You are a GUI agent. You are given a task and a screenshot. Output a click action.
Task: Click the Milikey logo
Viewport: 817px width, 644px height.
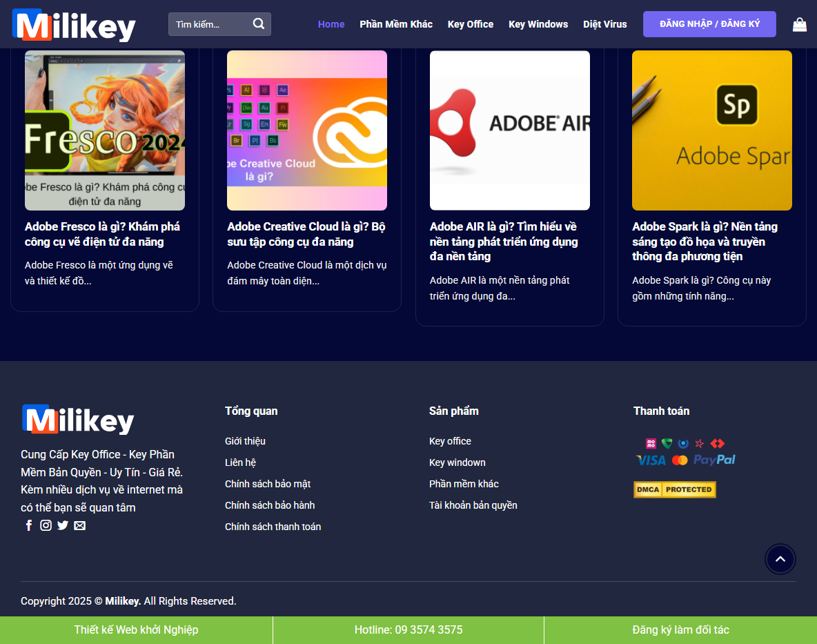73,24
